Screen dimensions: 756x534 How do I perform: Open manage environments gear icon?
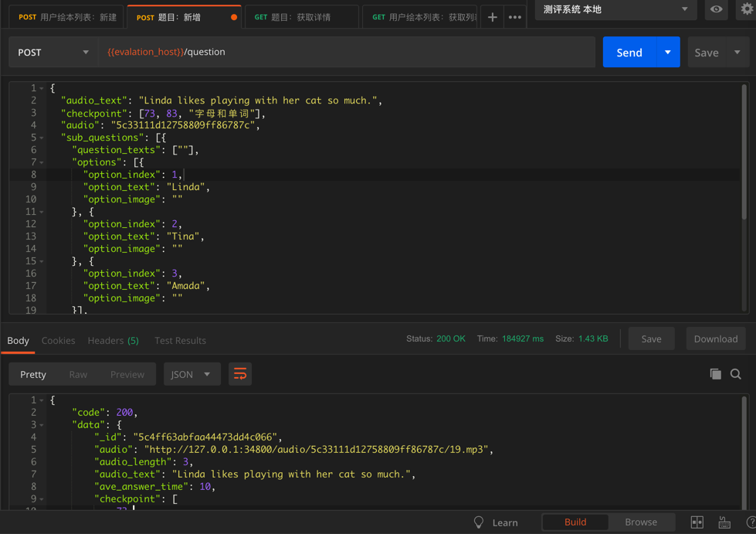click(x=747, y=9)
